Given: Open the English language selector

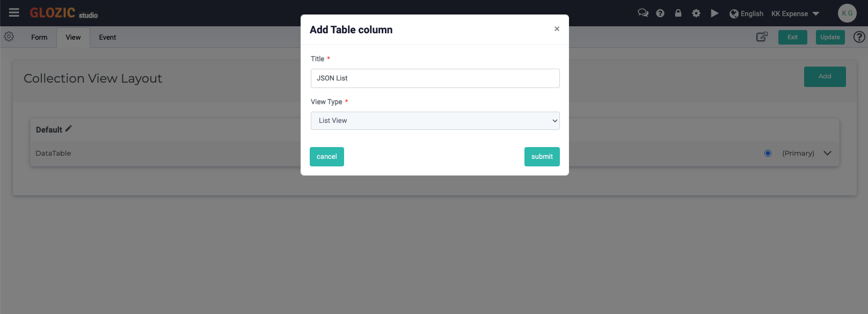Looking at the screenshot, I should click(746, 14).
